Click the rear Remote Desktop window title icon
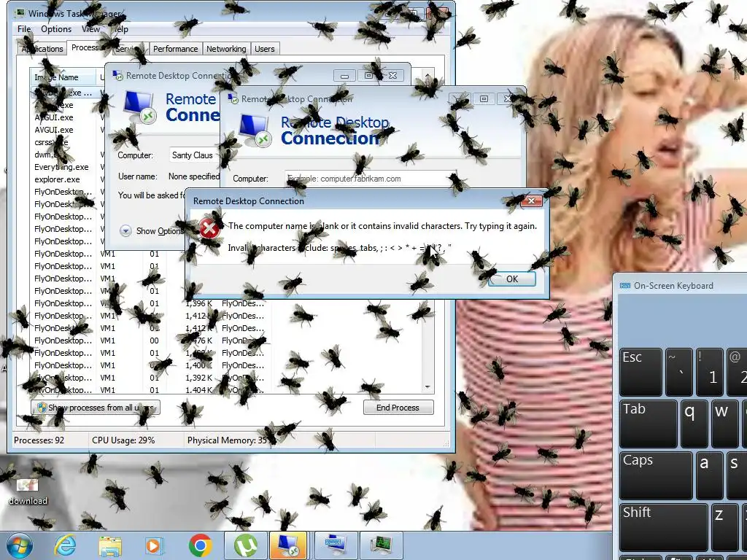The image size is (747, 560). [x=117, y=75]
